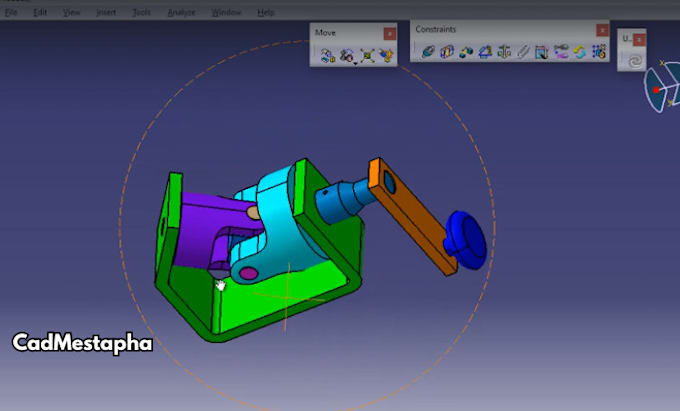Click the Move toolbar title
This screenshot has width=680, height=411.
tap(325, 33)
